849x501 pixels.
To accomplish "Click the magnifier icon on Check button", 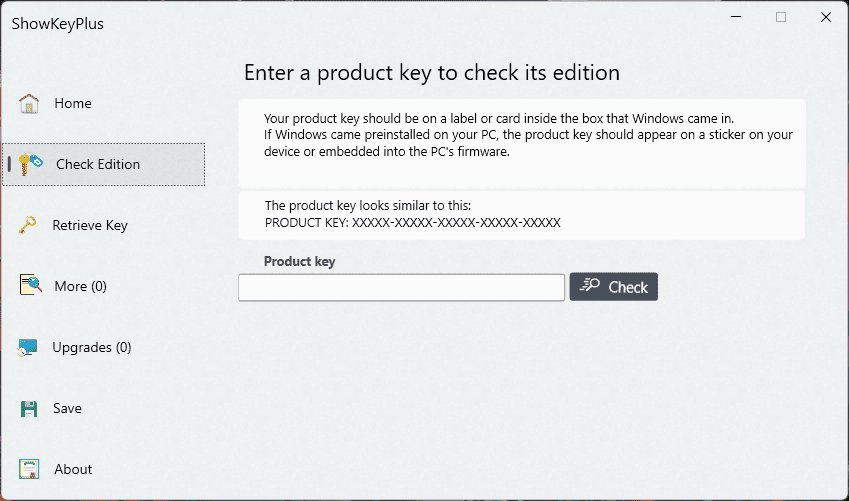I will tap(590, 287).
